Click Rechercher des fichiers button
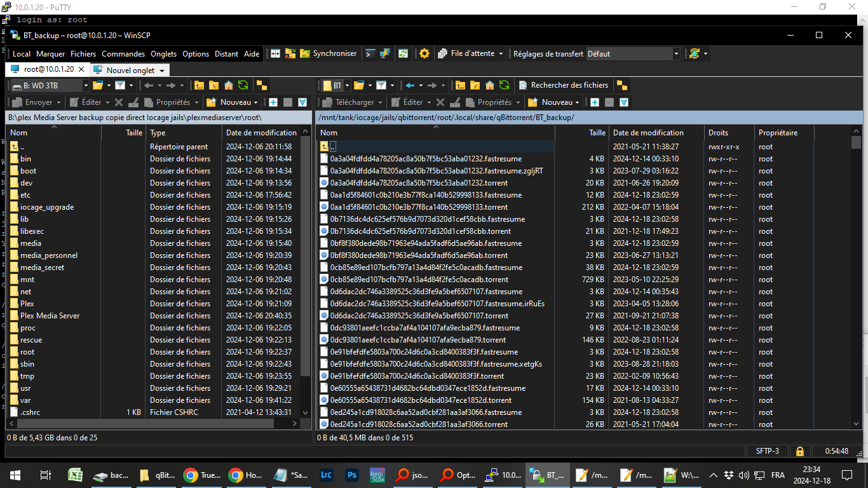Viewport: 868px width, 488px height. pos(564,85)
